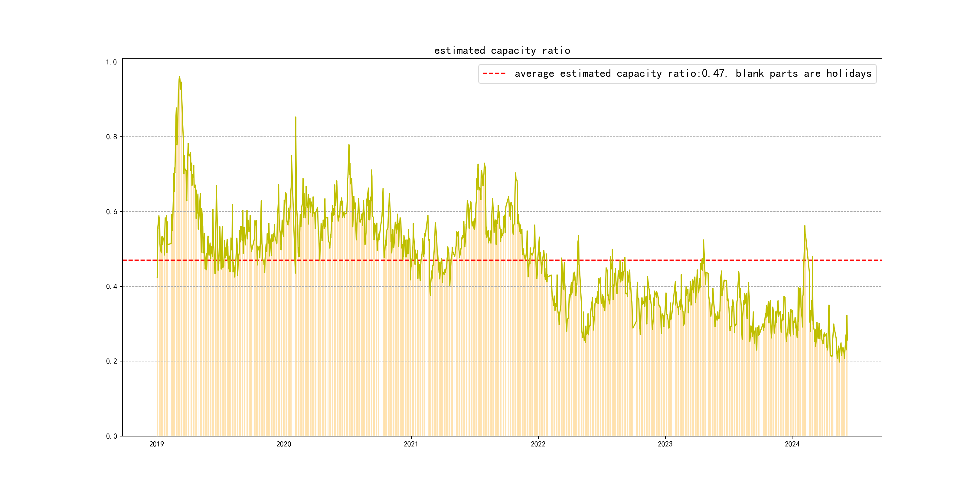This screenshot has width=980, height=490.
Task: Click the word 'holidays' in the legend
Action: (x=848, y=73)
